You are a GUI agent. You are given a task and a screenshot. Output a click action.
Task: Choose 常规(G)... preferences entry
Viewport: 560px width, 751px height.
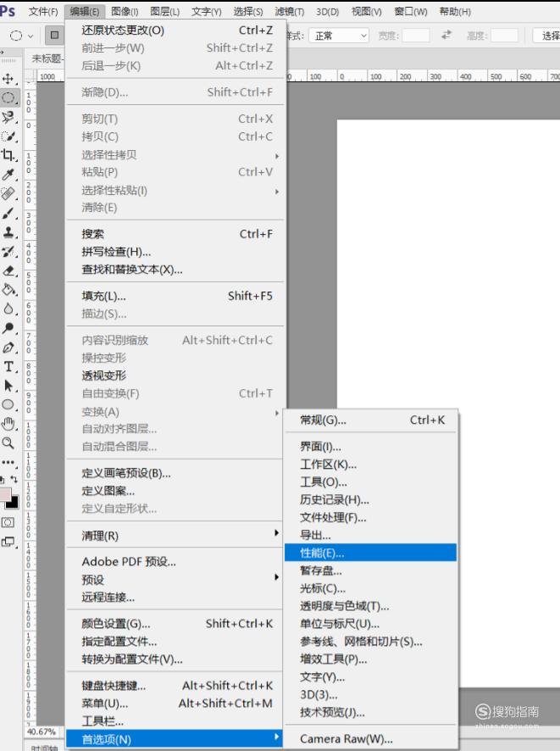370,420
